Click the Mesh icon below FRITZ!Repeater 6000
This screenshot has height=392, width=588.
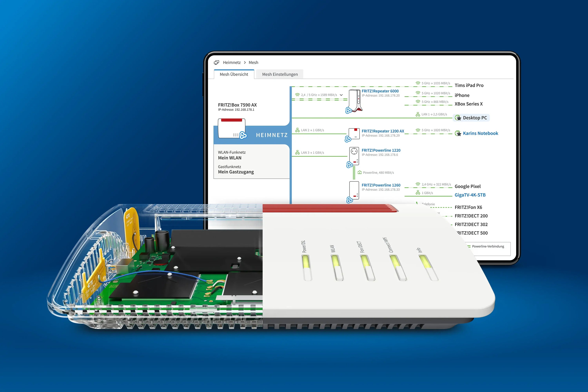tap(348, 110)
